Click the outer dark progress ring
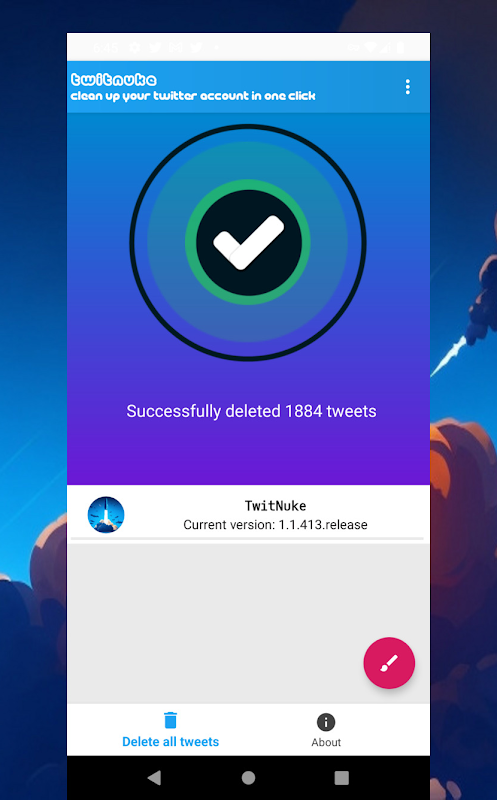The width and height of the screenshot is (497, 800). [248, 126]
